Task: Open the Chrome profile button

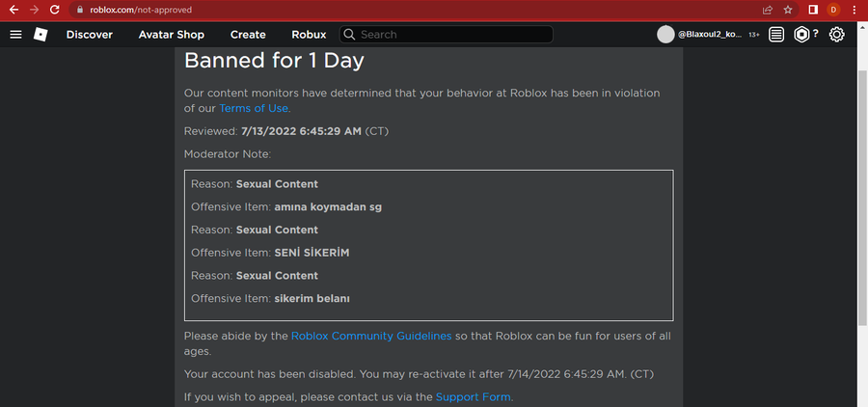Action: [834, 10]
